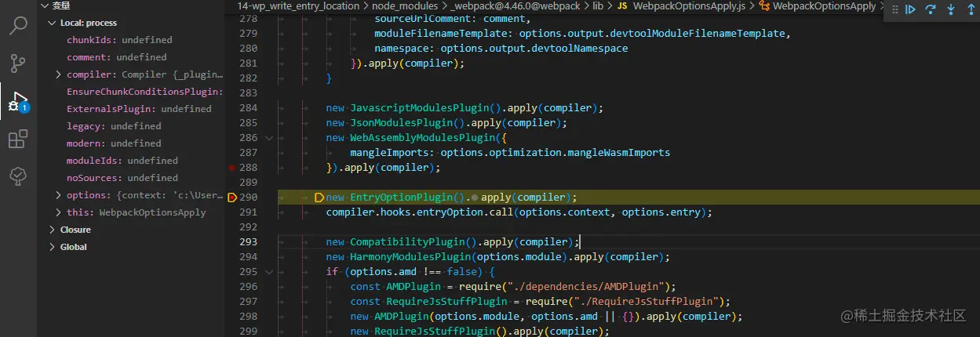Click the inline breakpoint dot before .apply on line 290

pyautogui.click(x=475, y=197)
